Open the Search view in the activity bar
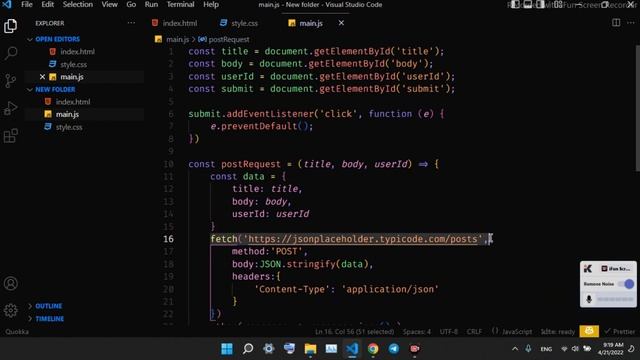Image resolution: width=640 pixels, height=360 pixels. click(x=11, y=53)
